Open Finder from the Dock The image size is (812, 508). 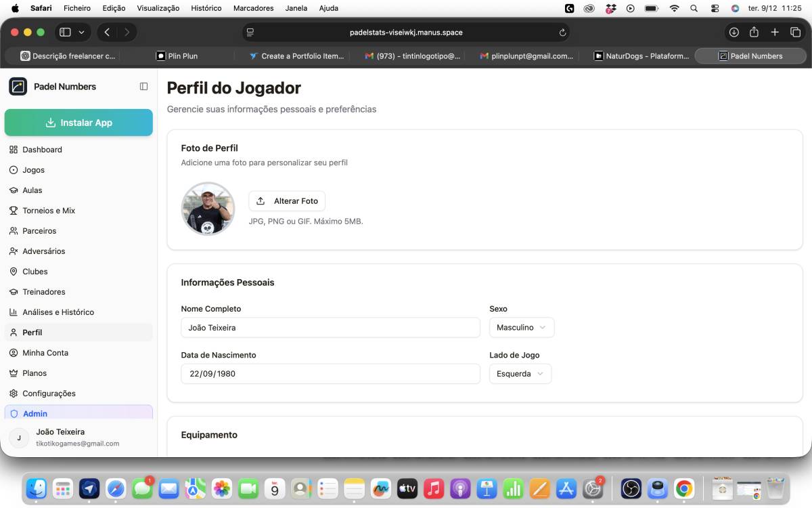pyautogui.click(x=37, y=488)
